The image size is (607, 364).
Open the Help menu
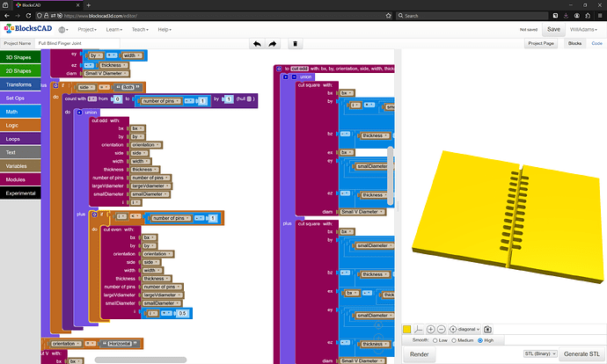(x=165, y=29)
